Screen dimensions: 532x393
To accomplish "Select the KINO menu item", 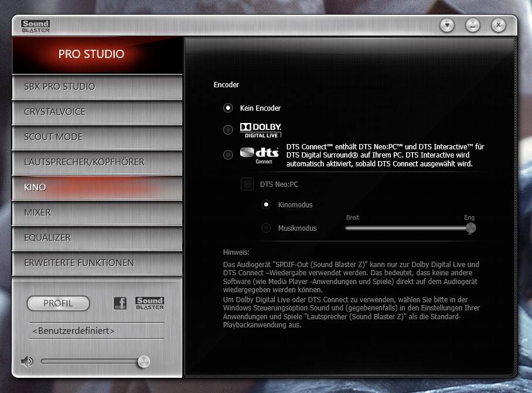I will click(x=97, y=187).
